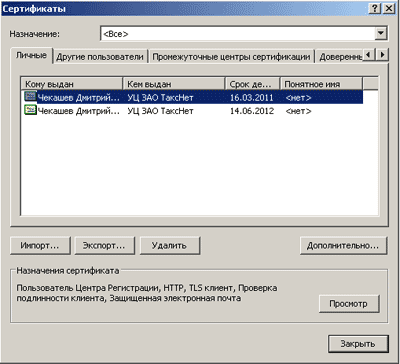This screenshot has width=400, height=364.
Task: Click certificate icon in the 16.03.2011 row
Action: click(30, 97)
